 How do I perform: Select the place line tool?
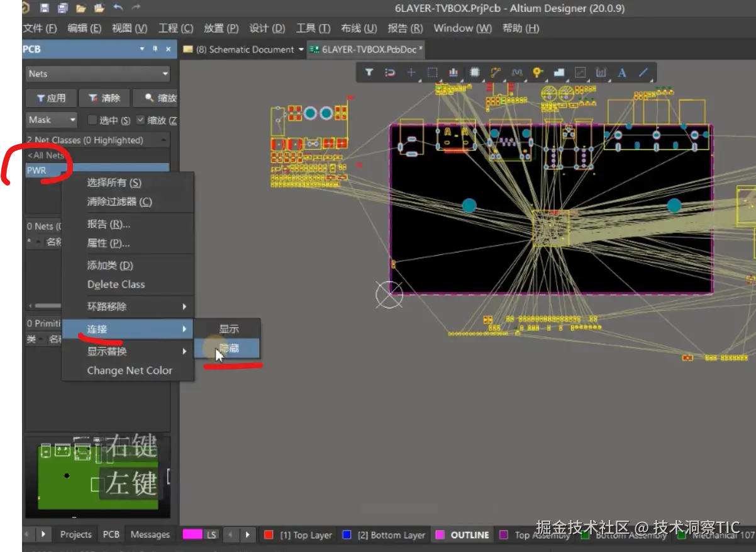coord(643,72)
